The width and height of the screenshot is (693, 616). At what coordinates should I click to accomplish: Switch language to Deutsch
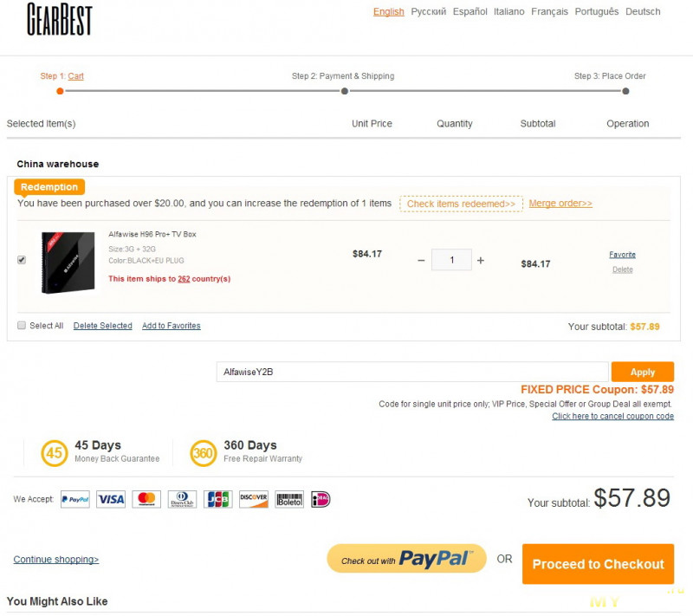(643, 11)
